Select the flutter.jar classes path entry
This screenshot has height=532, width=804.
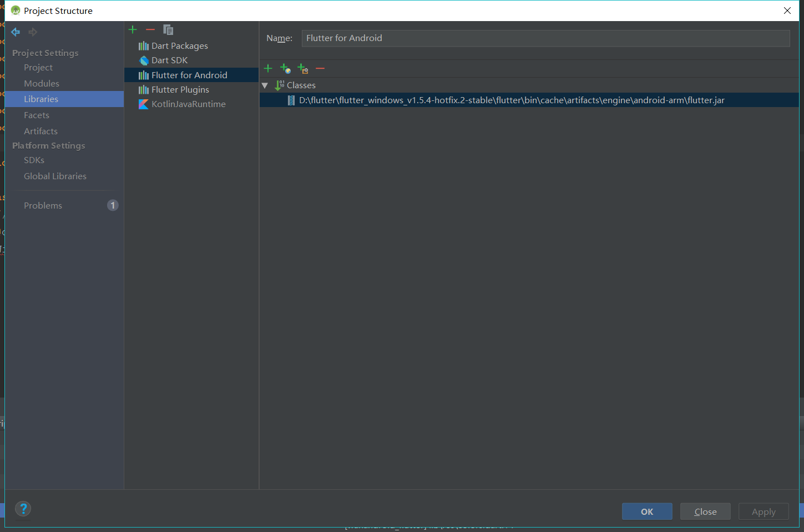[x=510, y=100]
